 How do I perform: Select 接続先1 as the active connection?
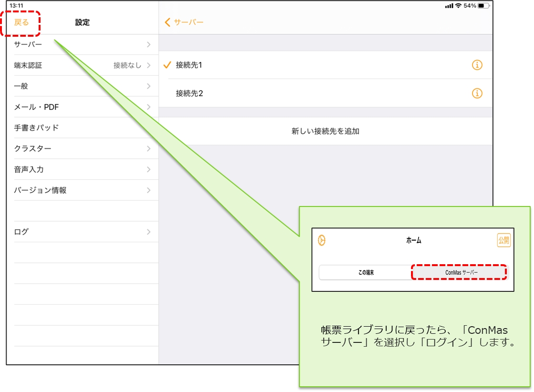[189, 65]
